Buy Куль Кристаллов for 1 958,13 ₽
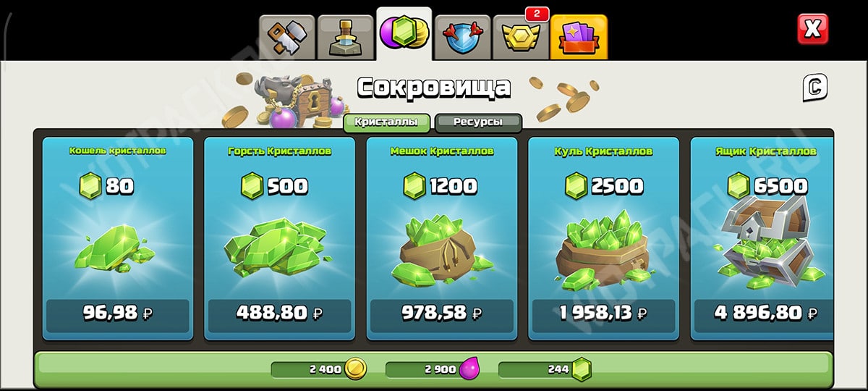The width and height of the screenshot is (868, 391). tap(604, 313)
